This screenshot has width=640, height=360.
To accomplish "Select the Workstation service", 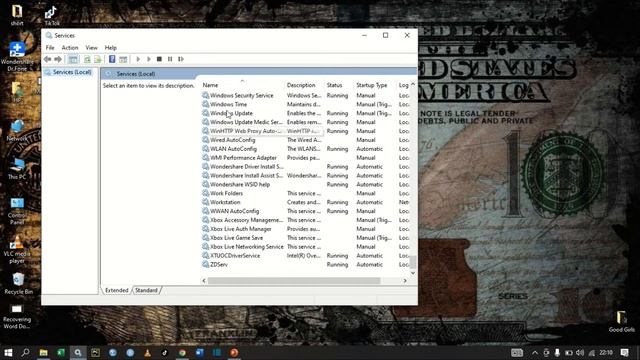I will click(305, 202).
